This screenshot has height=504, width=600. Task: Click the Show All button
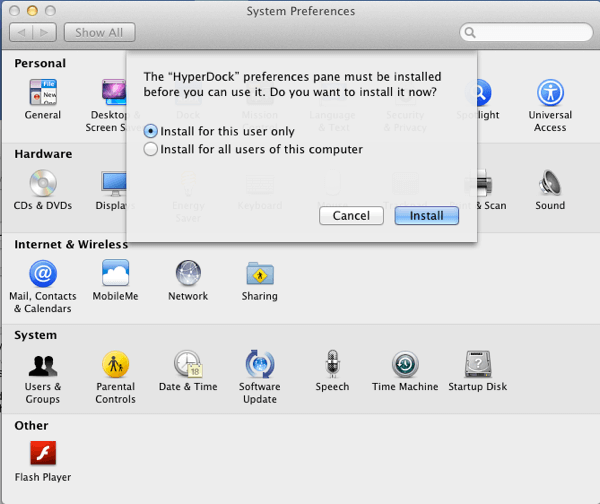pyautogui.click(x=99, y=33)
